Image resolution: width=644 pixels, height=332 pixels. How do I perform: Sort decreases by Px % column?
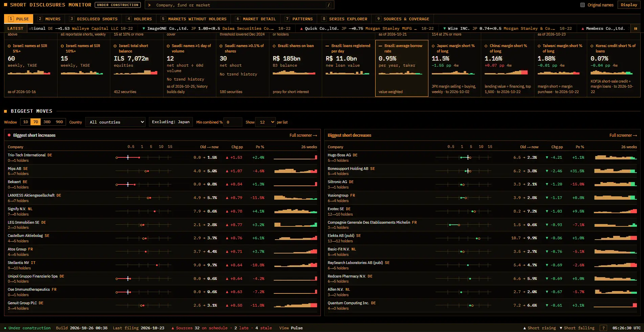580,147
